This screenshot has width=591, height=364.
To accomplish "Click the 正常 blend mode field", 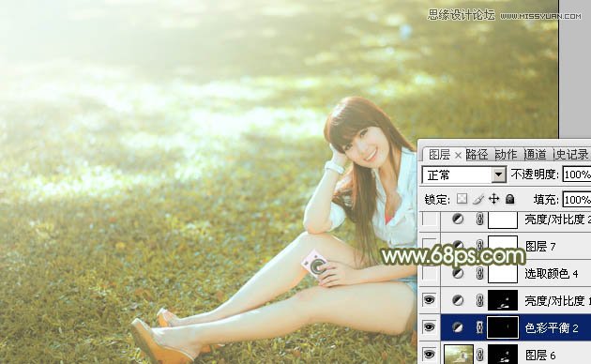I will (463, 174).
